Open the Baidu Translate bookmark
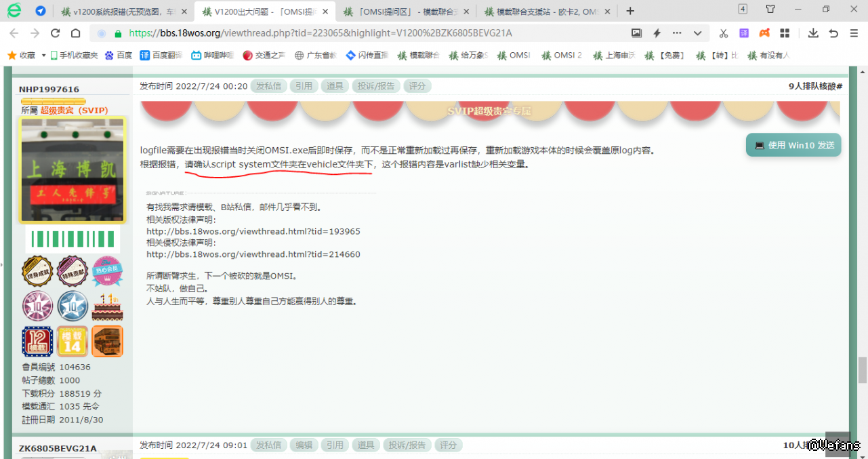 click(x=161, y=56)
